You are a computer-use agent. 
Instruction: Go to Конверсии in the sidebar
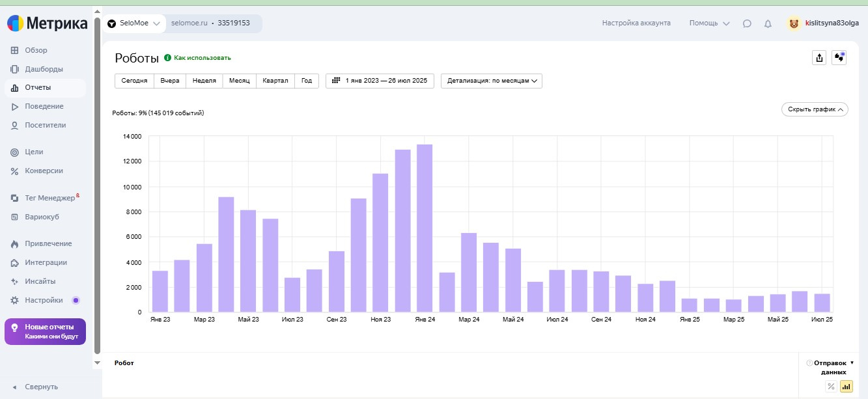click(44, 171)
